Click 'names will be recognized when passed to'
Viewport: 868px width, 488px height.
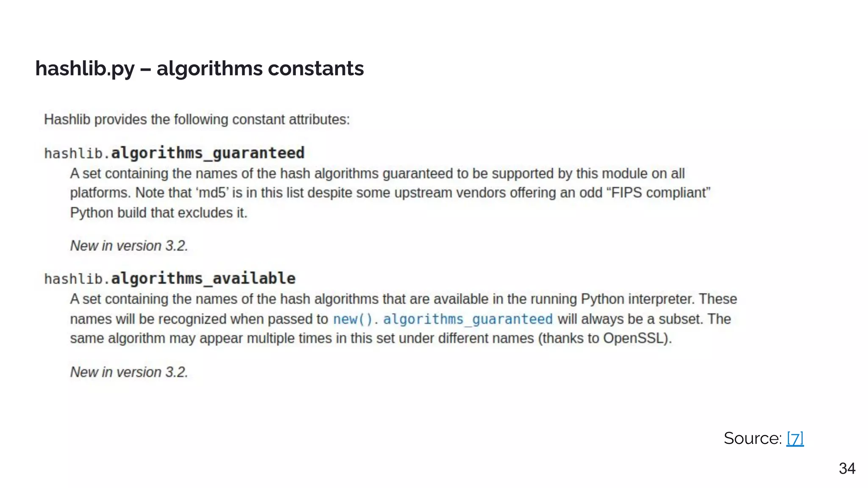point(199,319)
